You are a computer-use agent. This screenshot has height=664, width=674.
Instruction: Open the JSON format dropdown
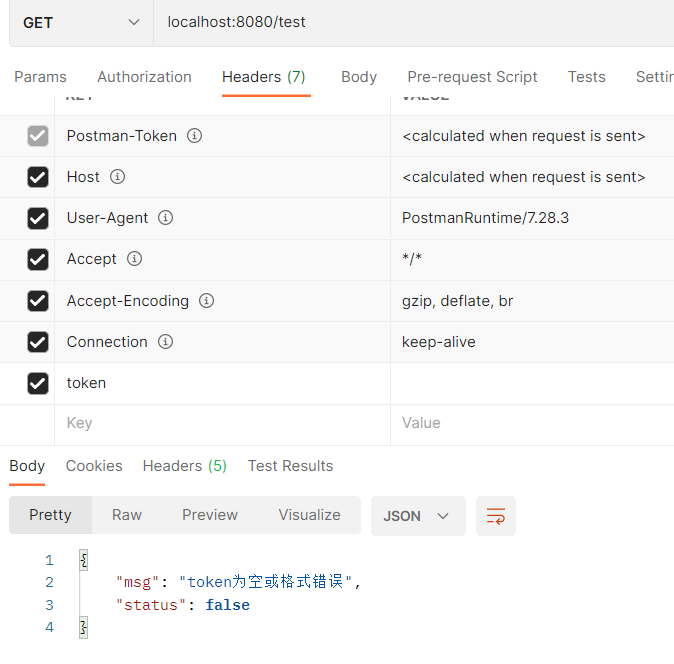418,516
